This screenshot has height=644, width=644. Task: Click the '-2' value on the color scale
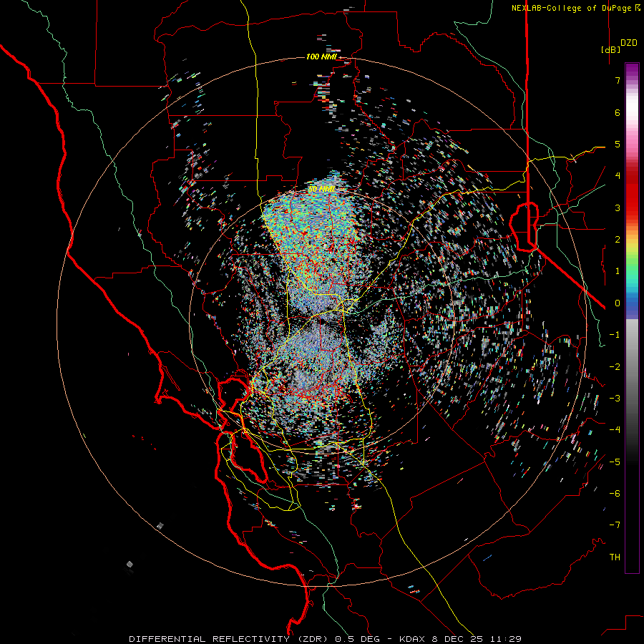(615, 367)
